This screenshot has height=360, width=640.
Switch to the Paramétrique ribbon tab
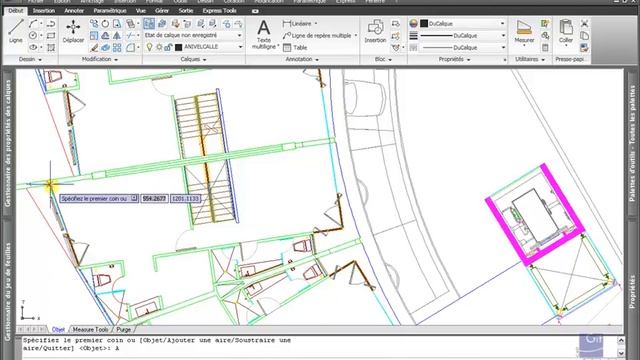(110, 11)
